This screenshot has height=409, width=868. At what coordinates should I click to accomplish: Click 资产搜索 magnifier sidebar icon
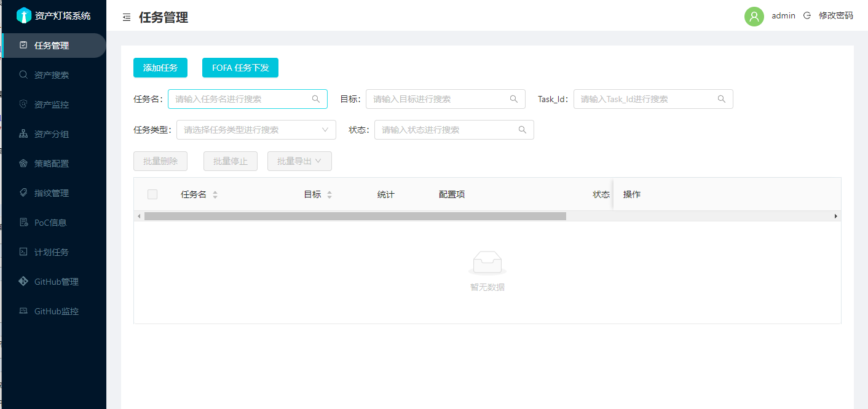click(23, 74)
